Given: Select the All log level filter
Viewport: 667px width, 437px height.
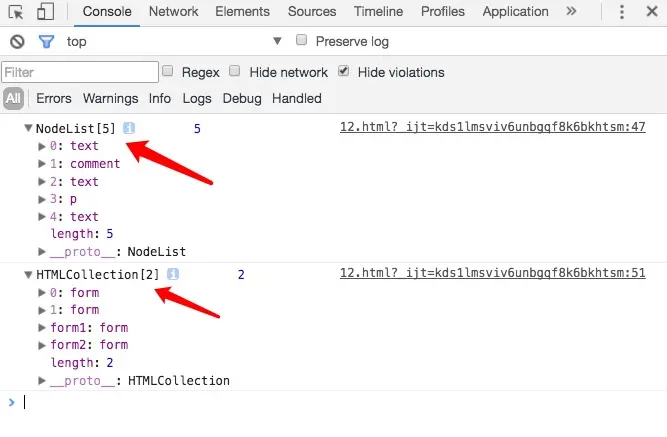Looking at the screenshot, I should click(x=13, y=98).
